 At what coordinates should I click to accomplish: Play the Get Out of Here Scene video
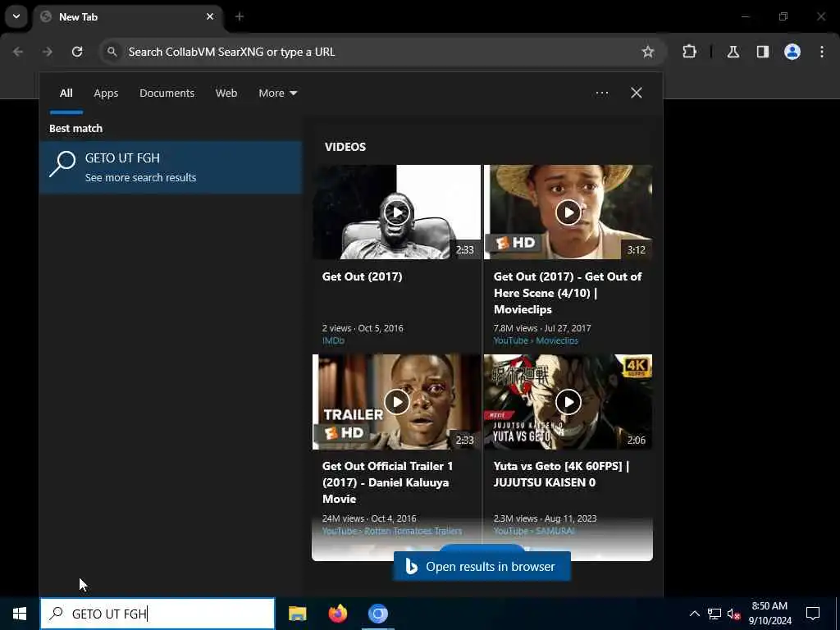568,212
